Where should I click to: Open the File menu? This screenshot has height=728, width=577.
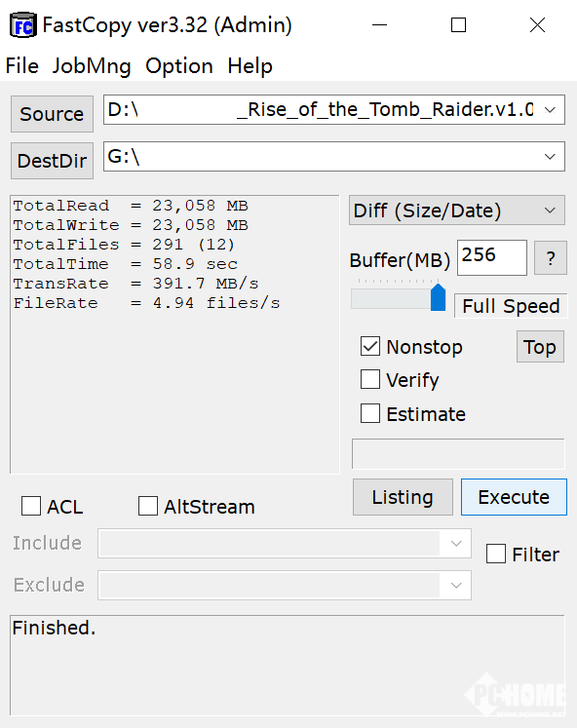pyautogui.click(x=21, y=66)
